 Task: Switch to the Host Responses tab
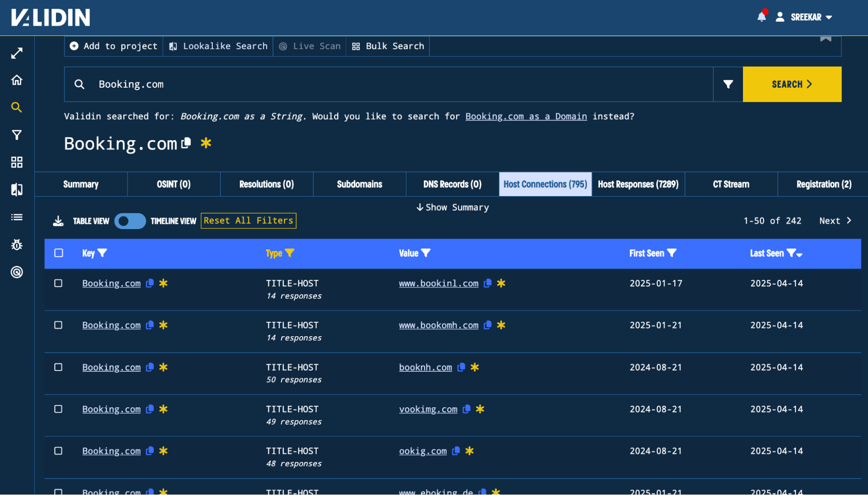click(x=638, y=184)
